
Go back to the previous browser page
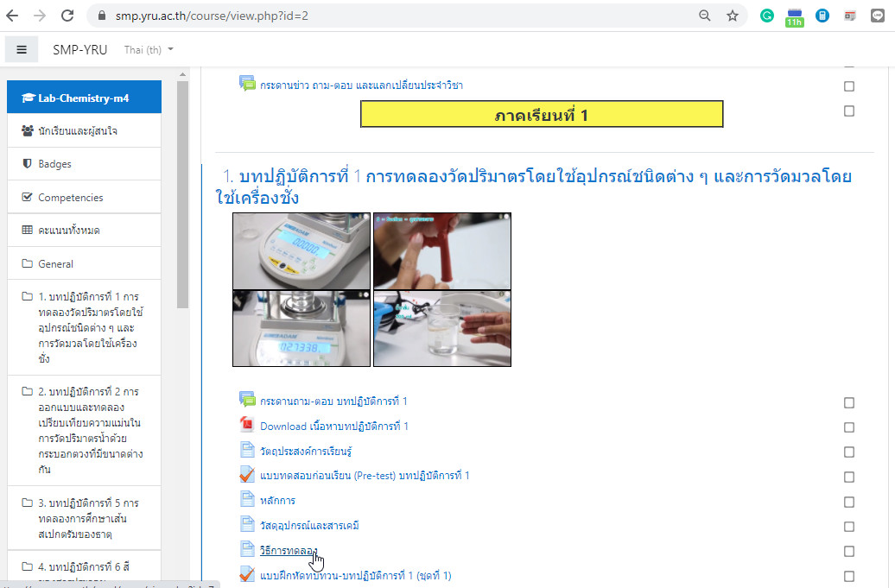pos(12,16)
